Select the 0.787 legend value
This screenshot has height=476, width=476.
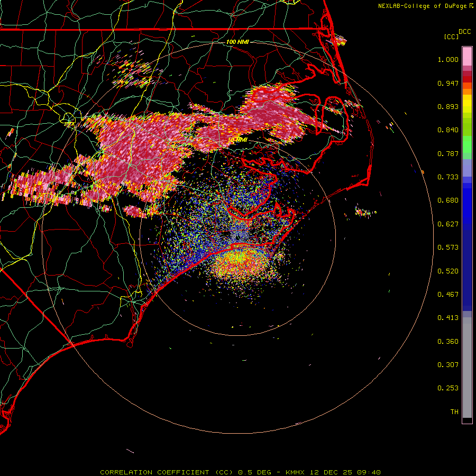coord(448,153)
